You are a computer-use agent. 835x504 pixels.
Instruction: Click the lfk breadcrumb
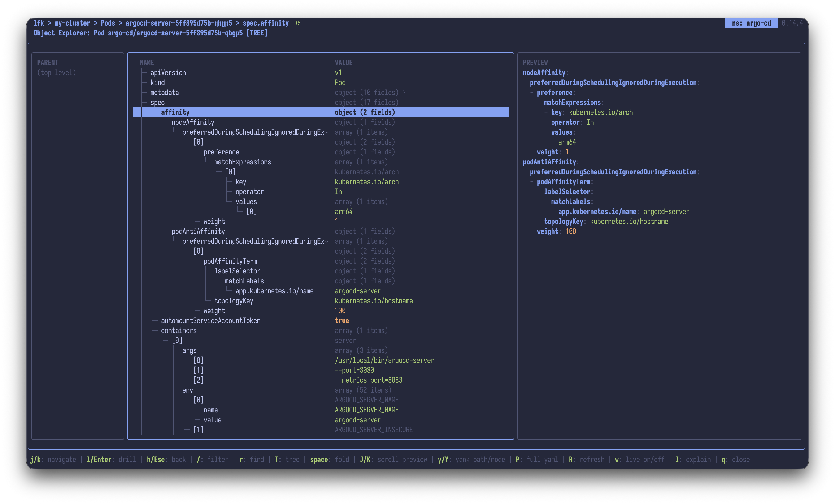(x=39, y=23)
